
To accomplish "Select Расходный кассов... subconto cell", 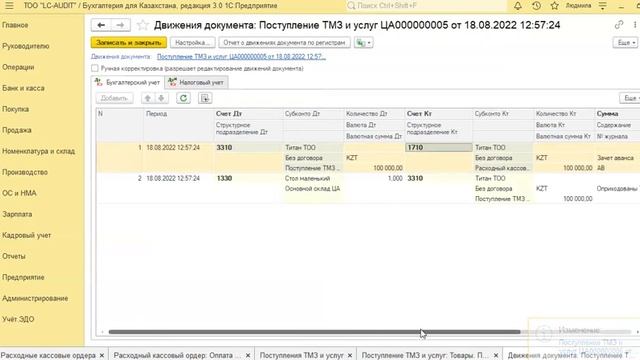I will [503, 168].
